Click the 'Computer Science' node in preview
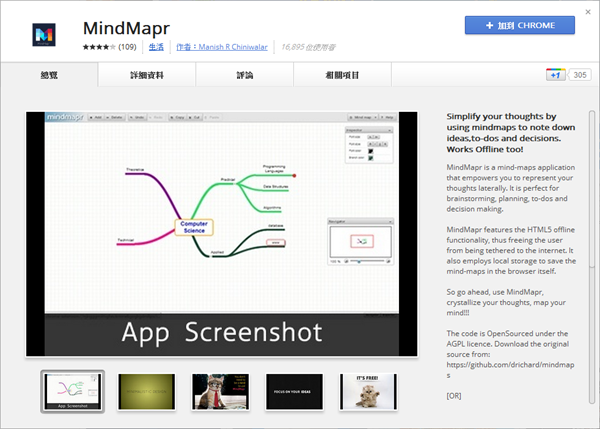 [194, 227]
